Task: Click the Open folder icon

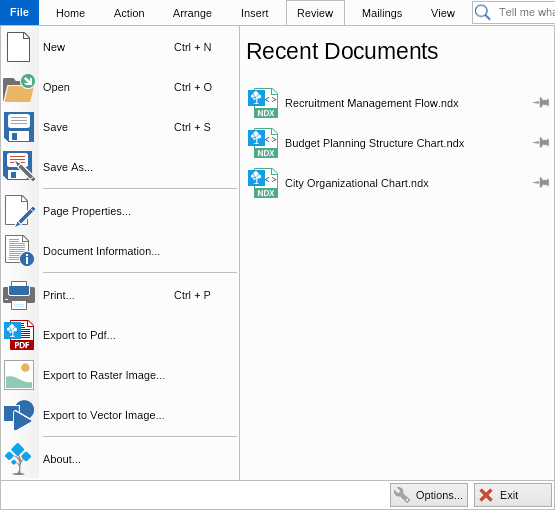Action: [x=19, y=88]
